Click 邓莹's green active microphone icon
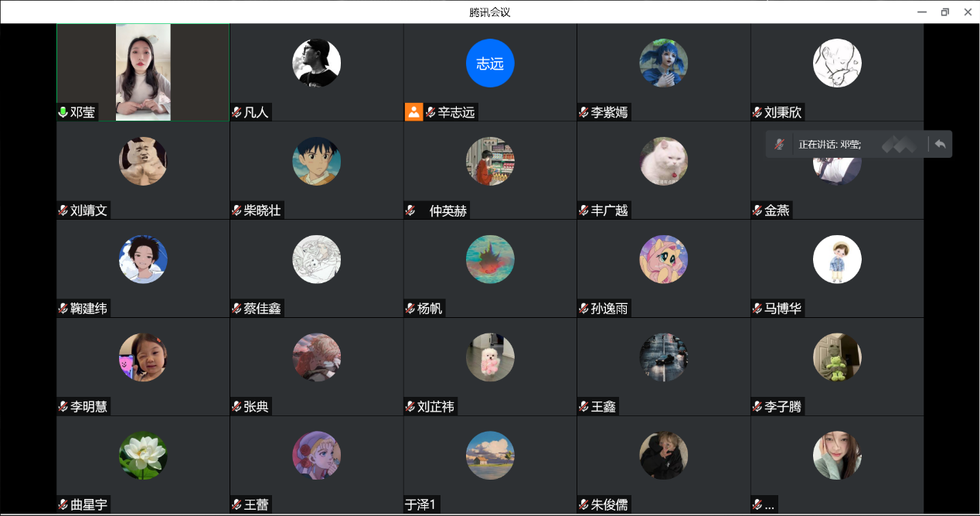Image resolution: width=980 pixels, height=516 pixels. 63,112
